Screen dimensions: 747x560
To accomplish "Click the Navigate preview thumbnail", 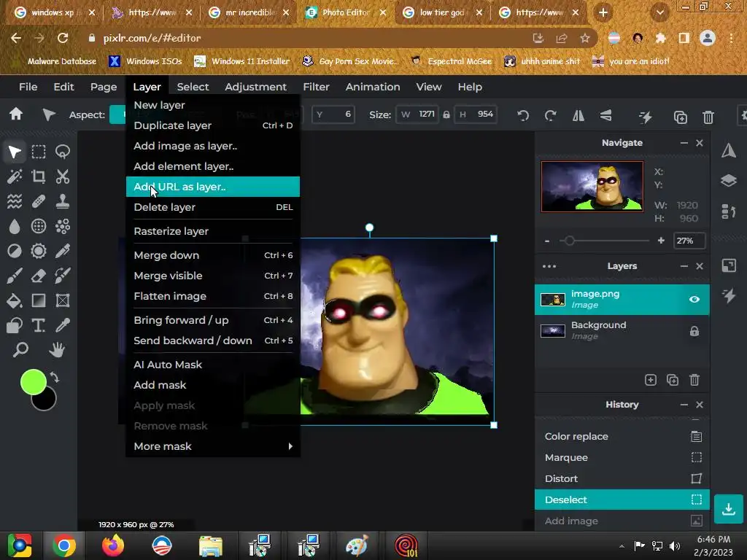I will click(x=592, y=186).
